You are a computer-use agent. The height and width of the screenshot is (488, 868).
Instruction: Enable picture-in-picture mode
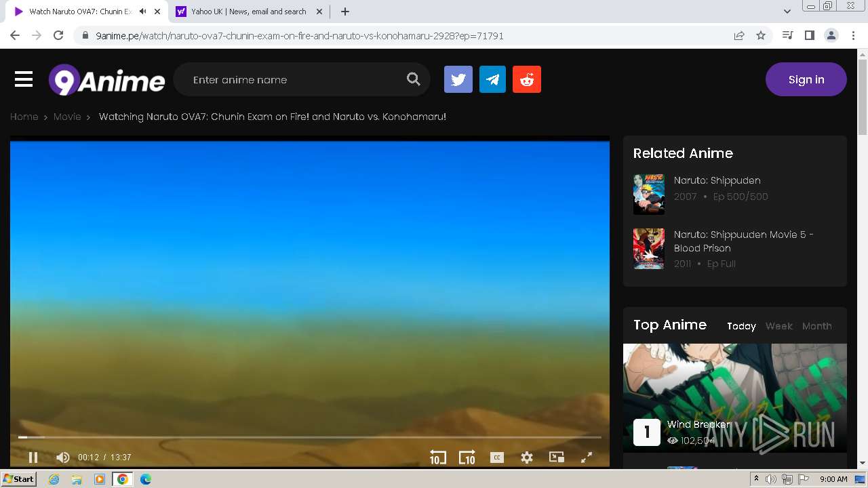557,457
